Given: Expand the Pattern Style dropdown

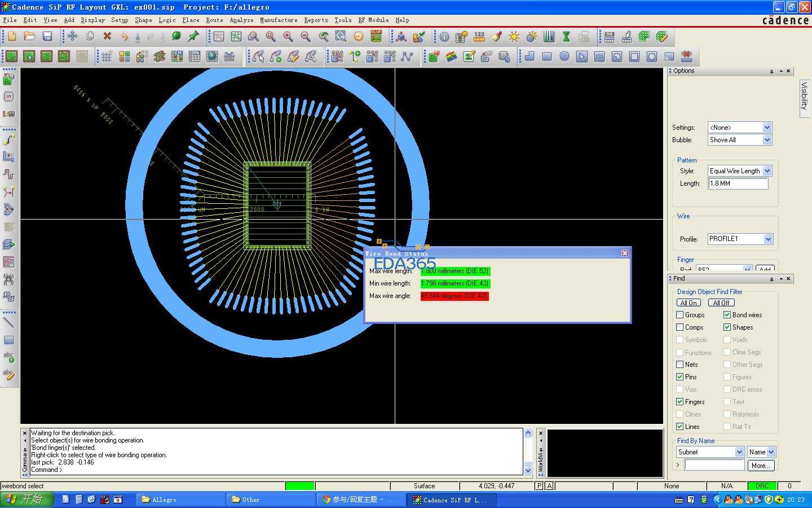Looking at the screenshot, I should [x=767, y=171].
